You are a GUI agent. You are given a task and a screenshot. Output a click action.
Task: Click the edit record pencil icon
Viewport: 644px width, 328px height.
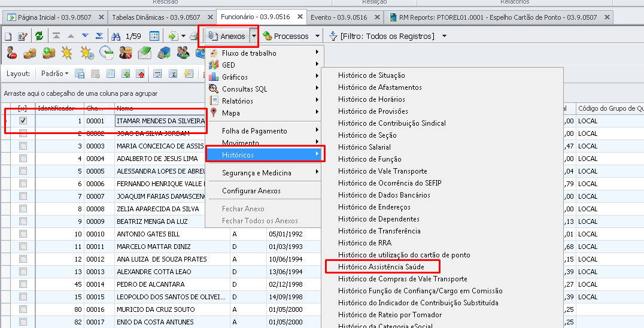(x=23, y=36)
